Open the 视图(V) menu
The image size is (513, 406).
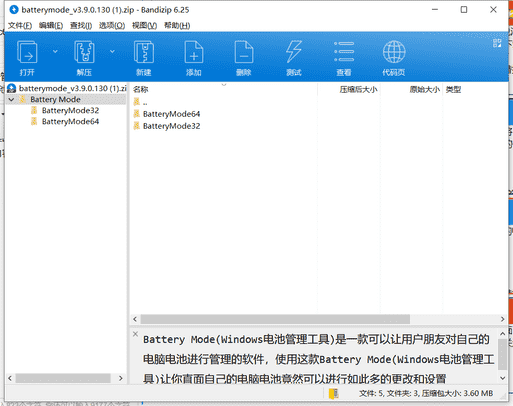144,26
